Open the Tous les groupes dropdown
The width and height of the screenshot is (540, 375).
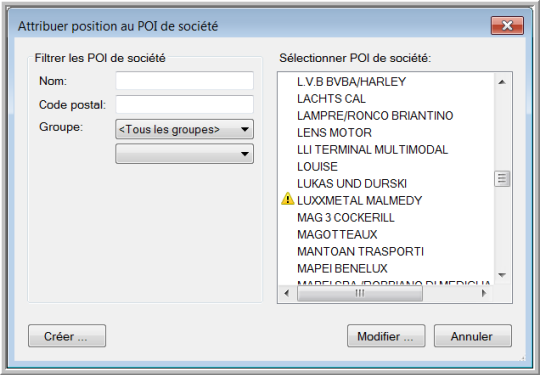185,129
